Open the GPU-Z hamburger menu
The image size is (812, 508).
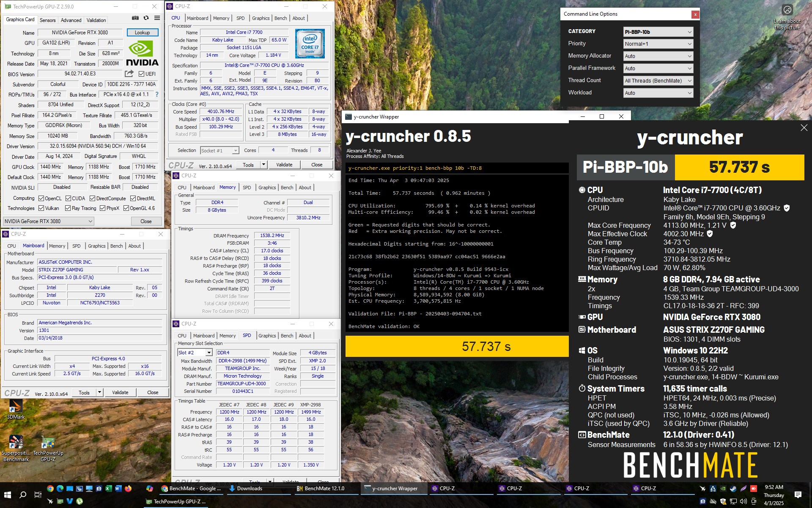coord(157,18)
